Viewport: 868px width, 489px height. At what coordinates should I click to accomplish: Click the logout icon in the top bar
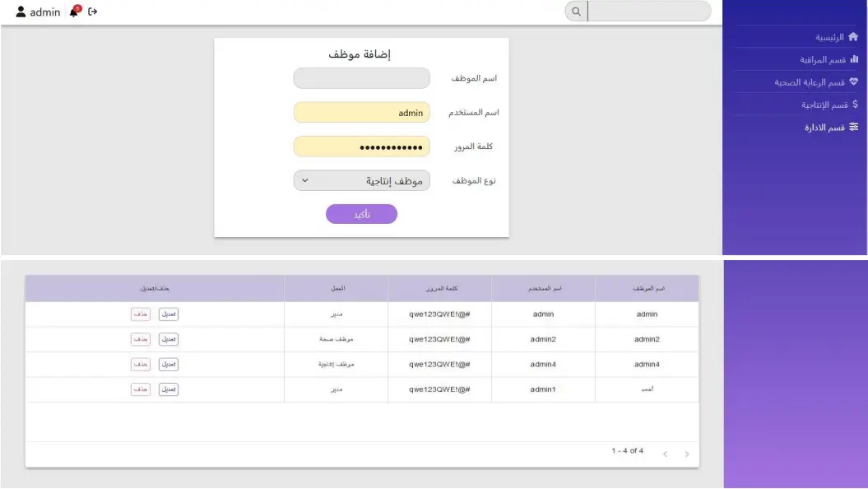91,12
